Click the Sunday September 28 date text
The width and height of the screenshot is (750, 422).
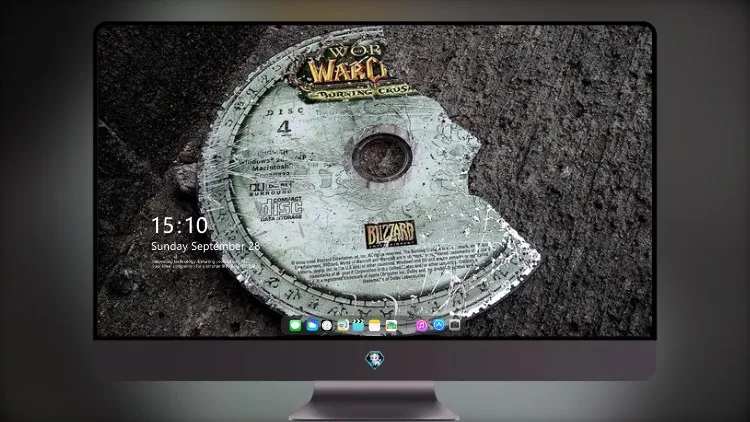coord(205,246)
